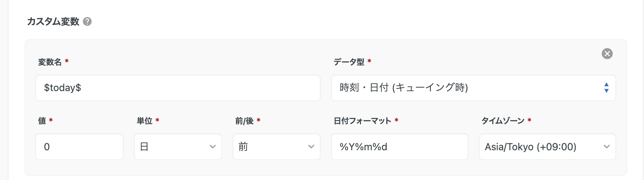Expand the 前/後 dropdown set to 前
Viewport: 644px width, 180px height.
271,147
